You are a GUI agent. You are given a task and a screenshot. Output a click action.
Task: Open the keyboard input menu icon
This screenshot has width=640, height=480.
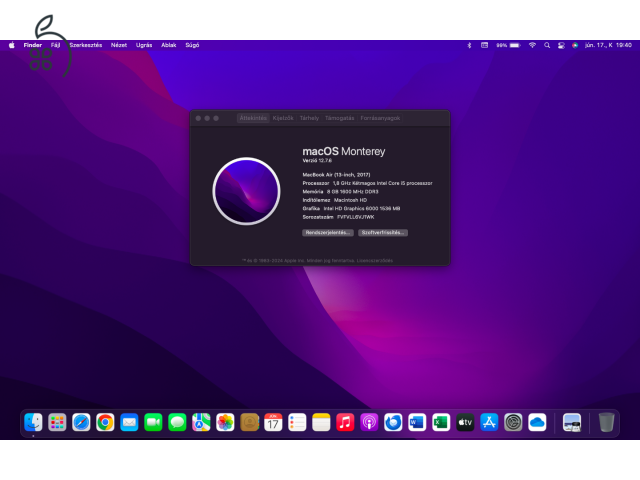pos(484,45)
